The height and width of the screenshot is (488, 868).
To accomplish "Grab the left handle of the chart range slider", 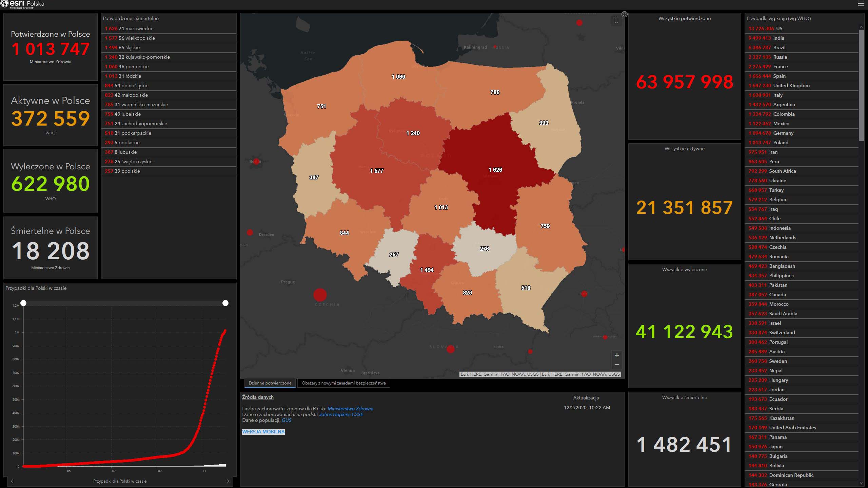I will point(23,303).
